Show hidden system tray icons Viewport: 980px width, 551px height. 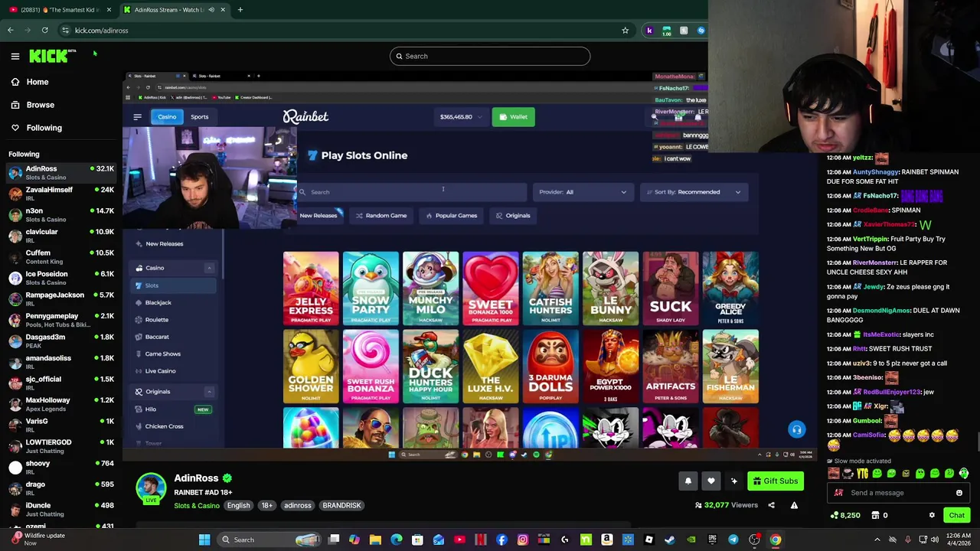(x=877, y=540)
